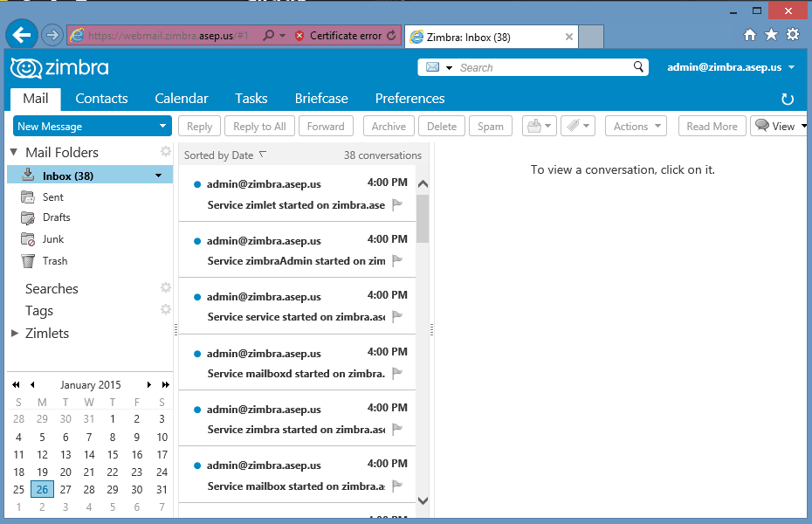Select the Inbox (38) folder

90,176
